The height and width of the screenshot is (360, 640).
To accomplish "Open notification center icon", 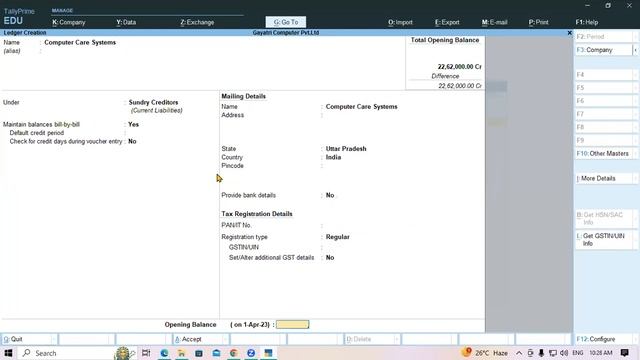I will pyautogui.click(x=624, y=353).
